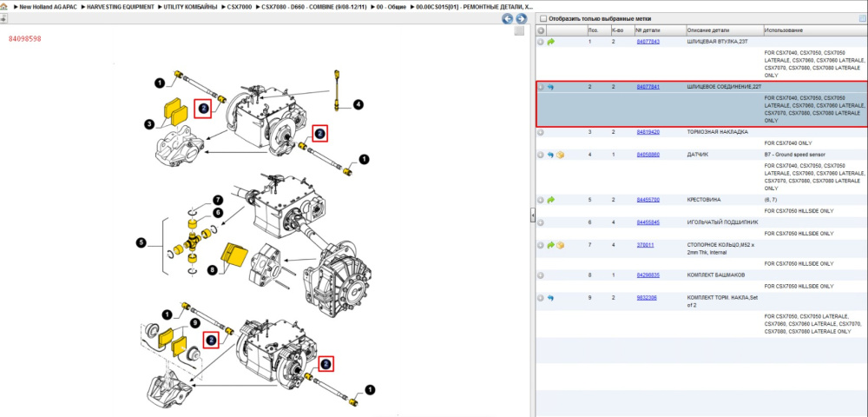Screen dimensions: 868x417
Task: Open part number link 84077843
Action: [x=648, y=42]
